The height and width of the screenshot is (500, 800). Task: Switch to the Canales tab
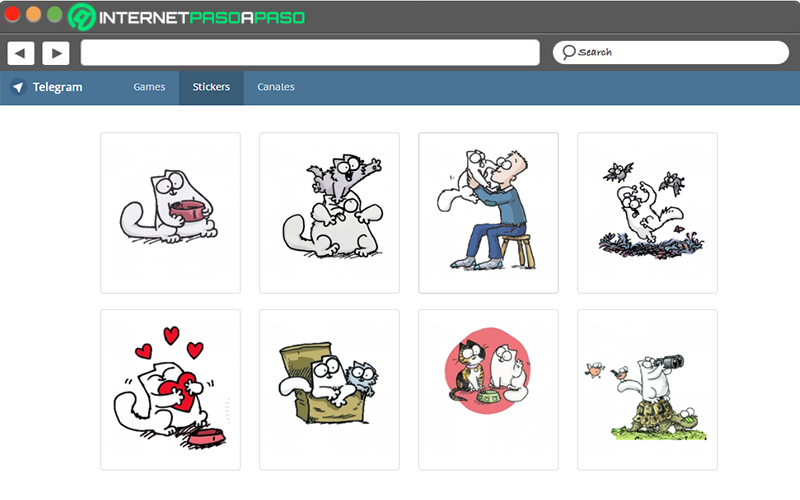pyautogui.click(x=276, y=87)
